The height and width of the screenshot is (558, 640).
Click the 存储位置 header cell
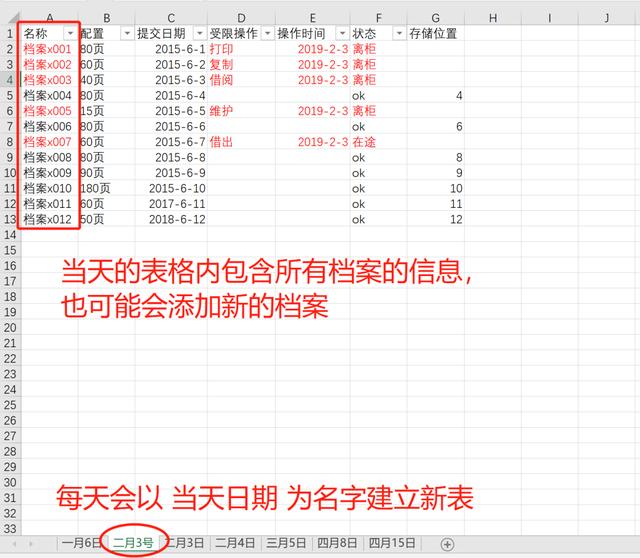point(436,33)
